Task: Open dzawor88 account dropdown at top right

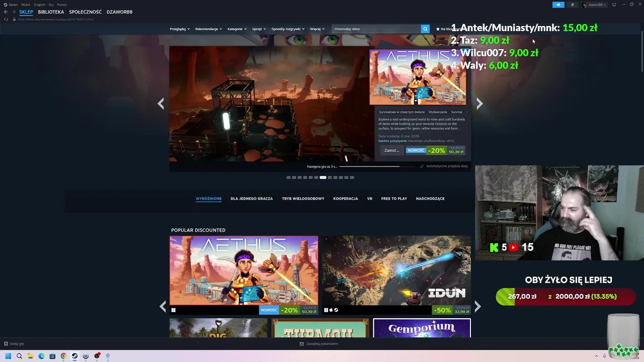Action: click(594, 5)
